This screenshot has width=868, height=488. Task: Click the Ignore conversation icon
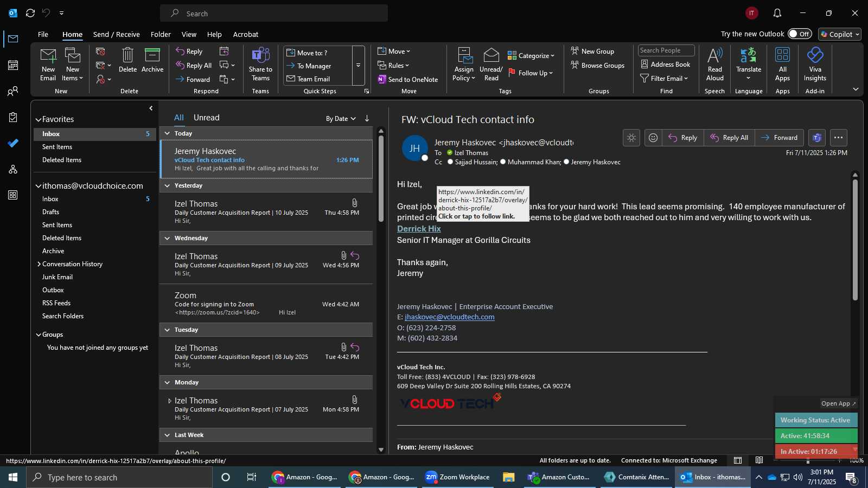[100, 52]
